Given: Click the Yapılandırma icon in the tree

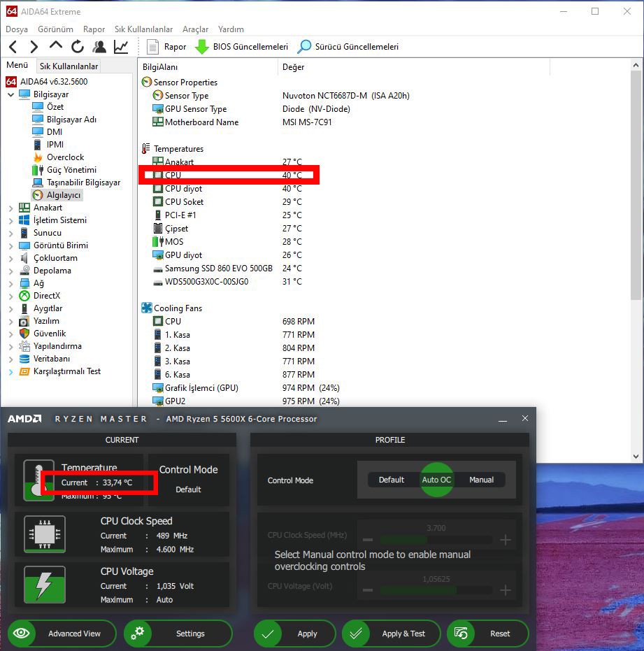Looking at the screenshot, I should pos(24,346).
